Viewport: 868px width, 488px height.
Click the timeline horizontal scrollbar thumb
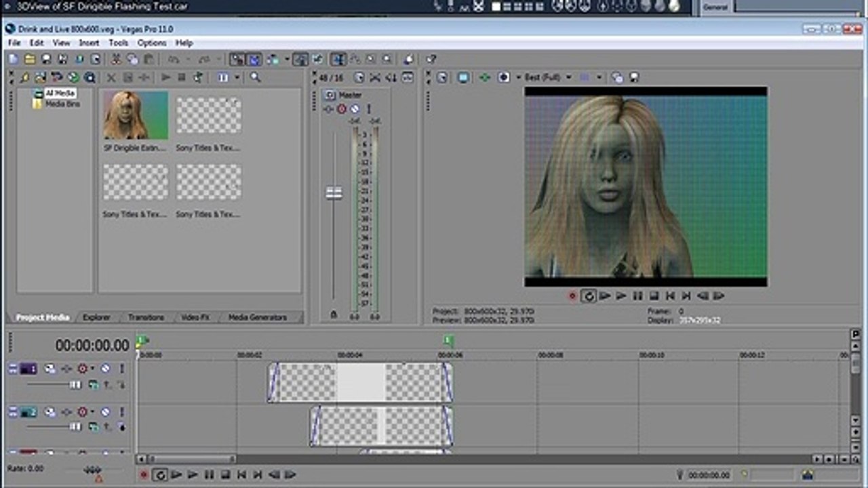pos(191,459)
